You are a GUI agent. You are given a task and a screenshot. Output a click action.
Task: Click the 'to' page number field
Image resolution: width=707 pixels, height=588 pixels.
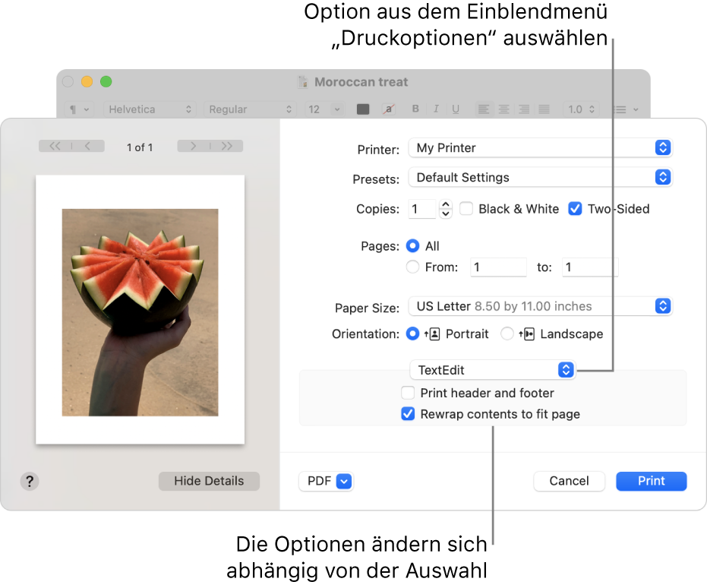[x=590, y=267]
